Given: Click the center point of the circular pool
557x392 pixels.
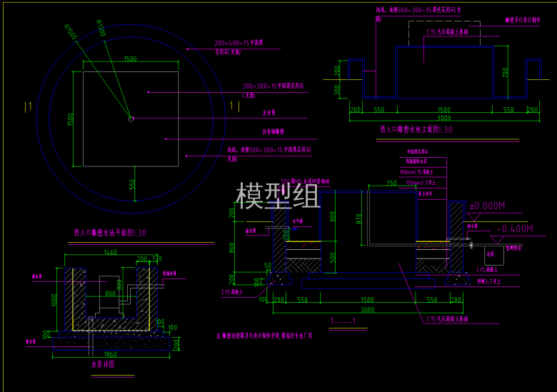Looking at the screenshot, I should (131, 119).
